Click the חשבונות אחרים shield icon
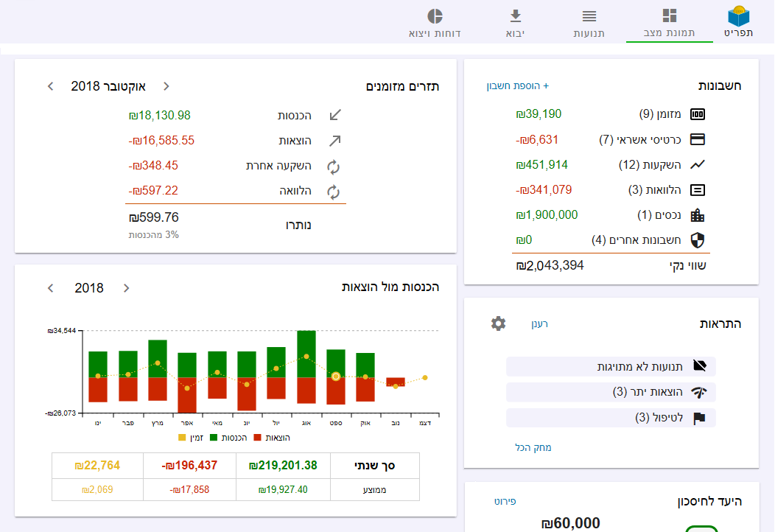This screenshot has width=775, height=532. coord(697,240)
